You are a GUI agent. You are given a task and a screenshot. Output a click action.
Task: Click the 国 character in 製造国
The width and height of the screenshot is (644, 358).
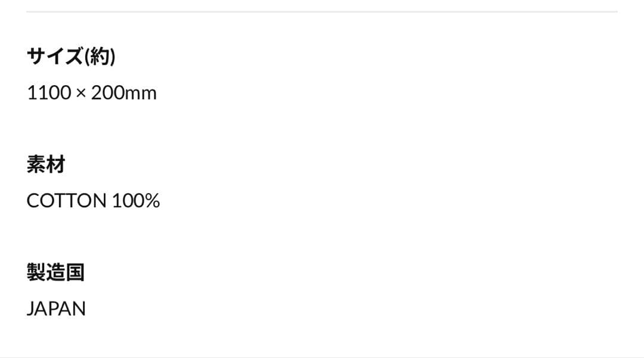75,272
